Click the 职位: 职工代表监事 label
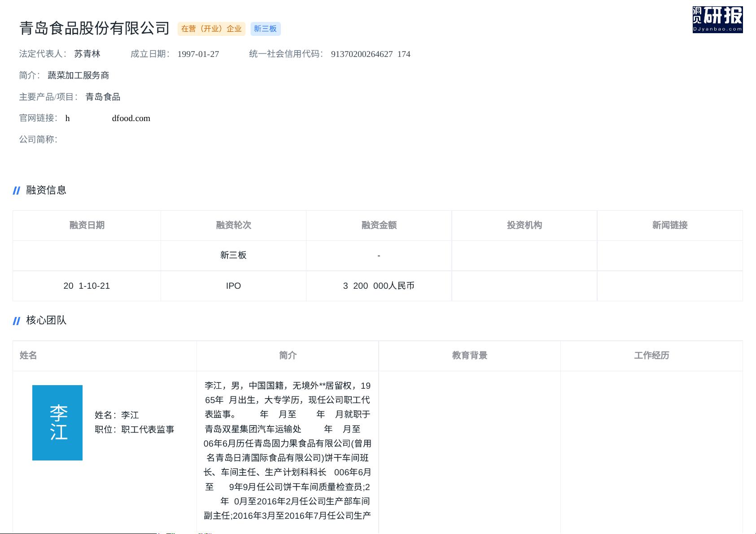This screenshot has height=534, width=756. [x=135, y=430]
